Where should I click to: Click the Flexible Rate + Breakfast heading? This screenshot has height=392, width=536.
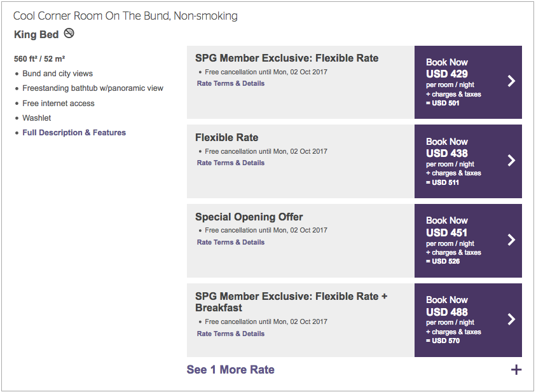coord(291,302)
